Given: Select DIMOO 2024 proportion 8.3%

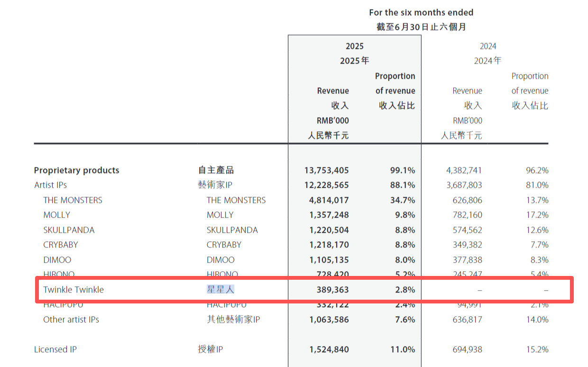Looking at the screenshot, I should 539,260.
